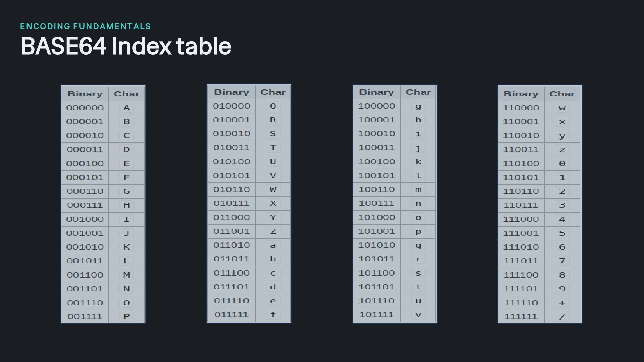
Task: Click the Binary header in the first table
Action: pos(85,94)
